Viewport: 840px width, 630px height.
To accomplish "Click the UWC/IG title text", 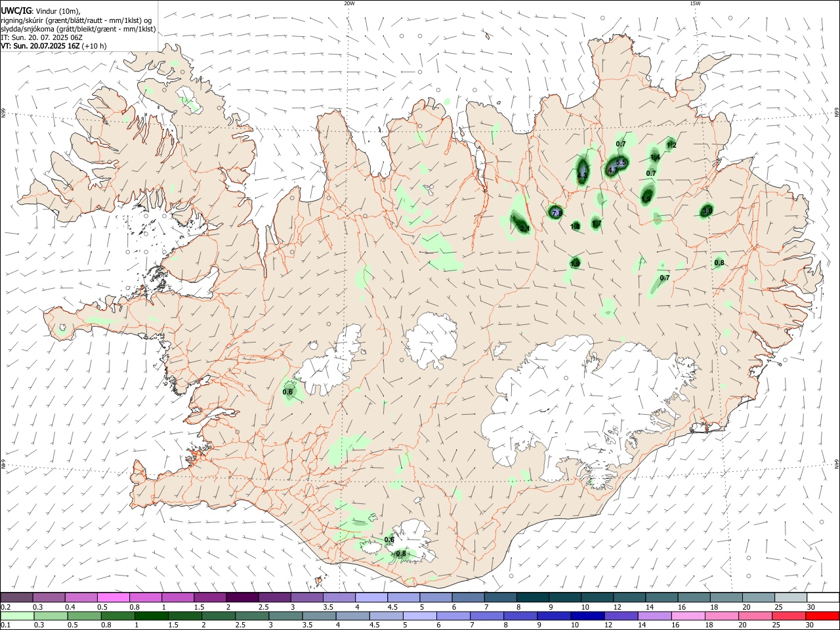I will [x=16, y=11].
